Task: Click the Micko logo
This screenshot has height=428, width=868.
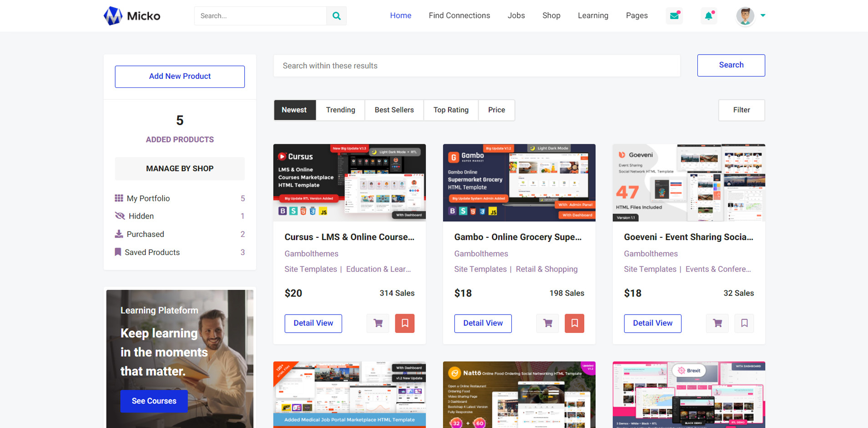Action: coord(132,16)
